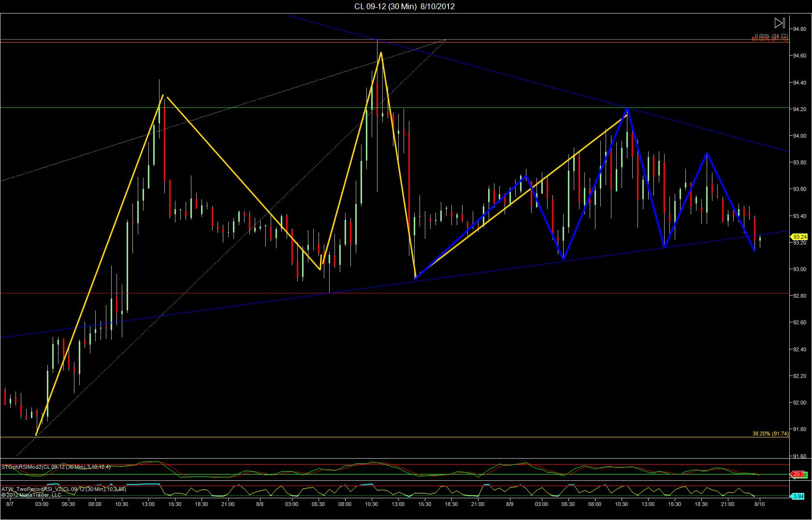Select the STOchRSIMod2 indicator label
812x520 pixels.
(56, 467)
